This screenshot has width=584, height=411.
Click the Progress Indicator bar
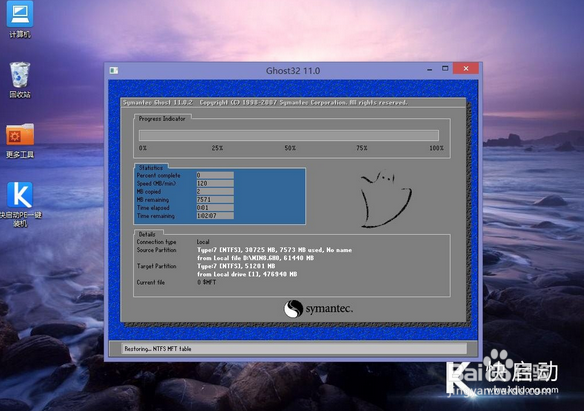pyautogui.click(x=289, y=135)
